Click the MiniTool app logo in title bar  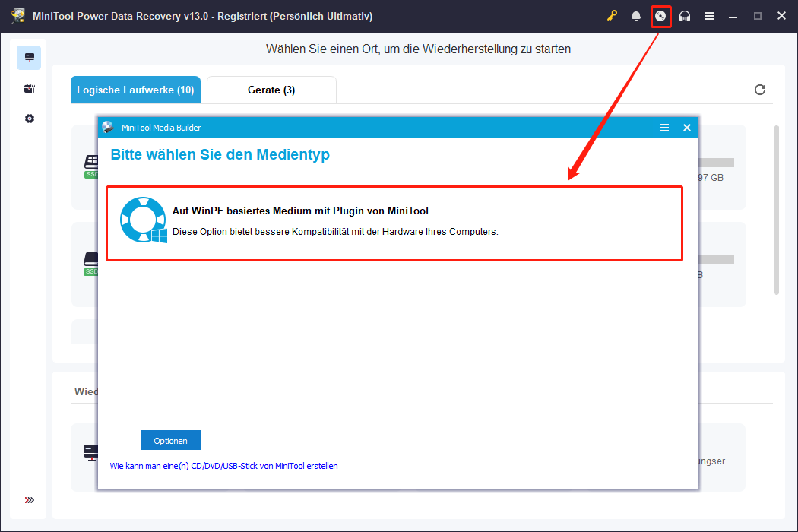(x=18, y=16)
